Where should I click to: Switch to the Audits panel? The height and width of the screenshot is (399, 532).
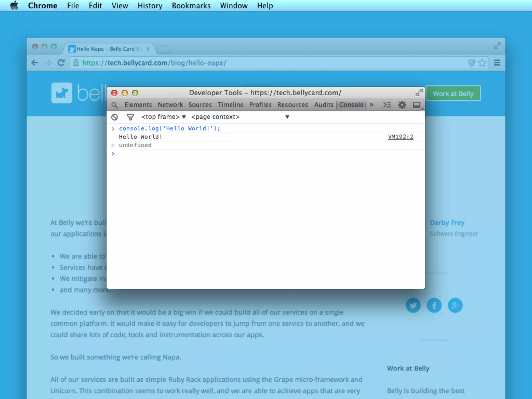(324, 105)
